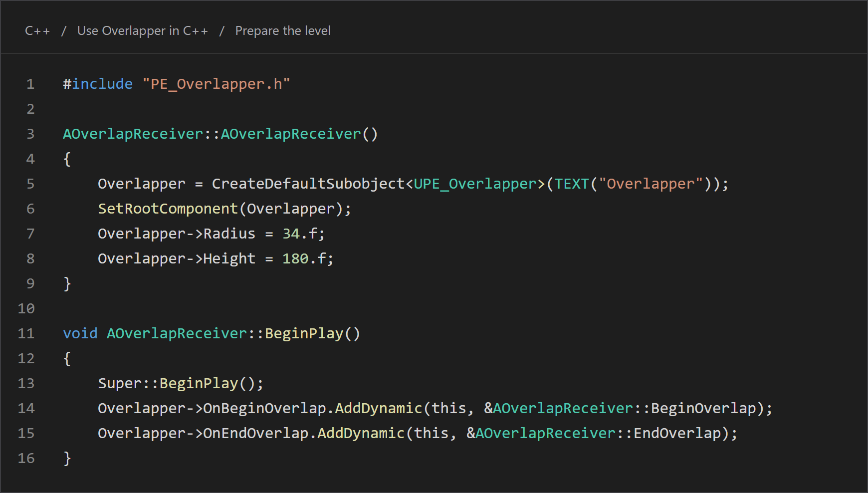Click the void keyword on line 11
Viewport: 868px width, 493px height.
(x=80, y=333)
